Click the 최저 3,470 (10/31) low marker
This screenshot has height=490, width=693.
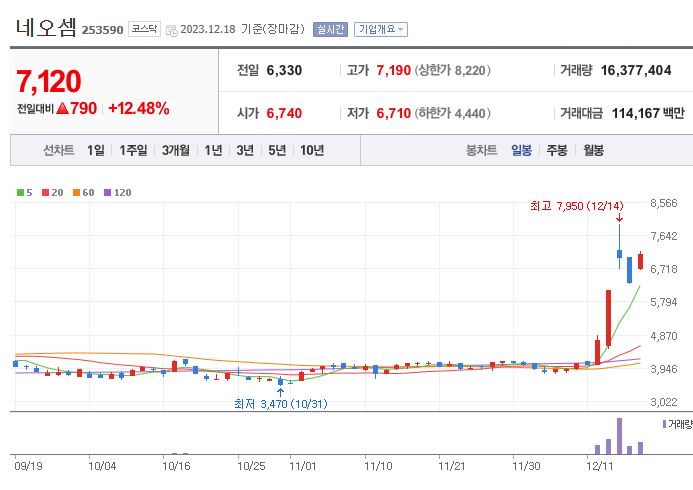[281, 404]
